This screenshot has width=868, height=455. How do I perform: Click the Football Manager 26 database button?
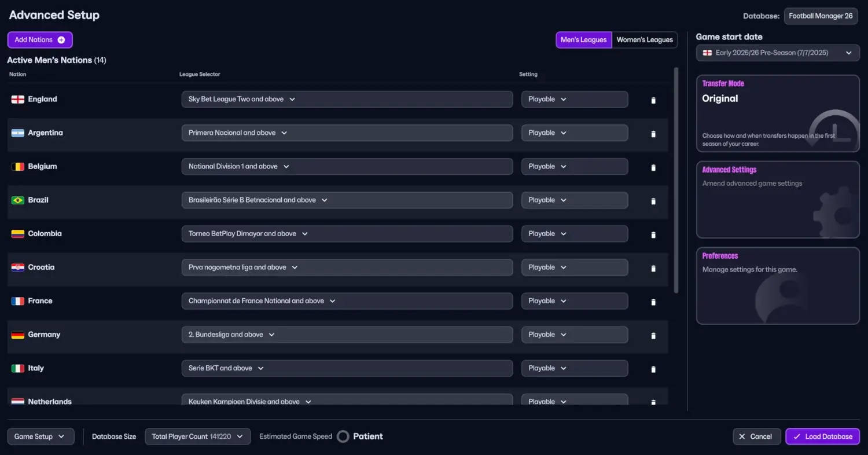tap(821, 16)
